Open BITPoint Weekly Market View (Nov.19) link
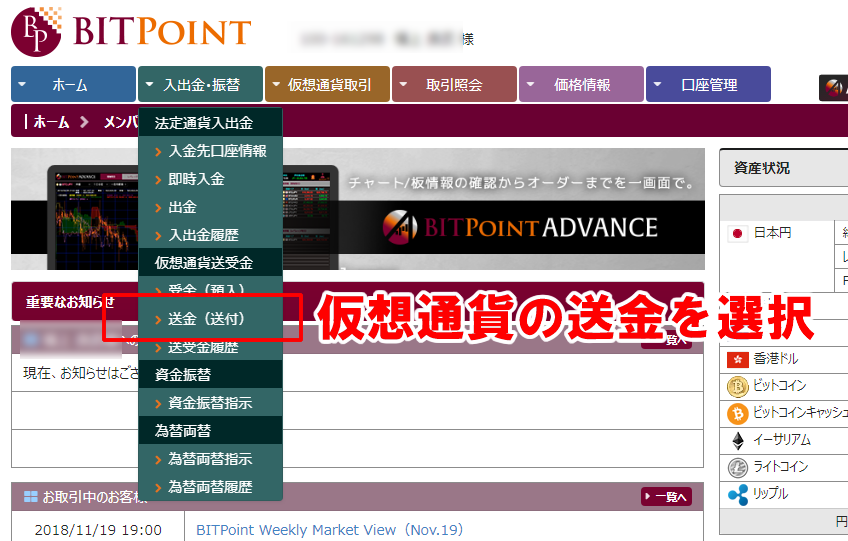Viewport: 848px width, 541px height. point(329,530)
